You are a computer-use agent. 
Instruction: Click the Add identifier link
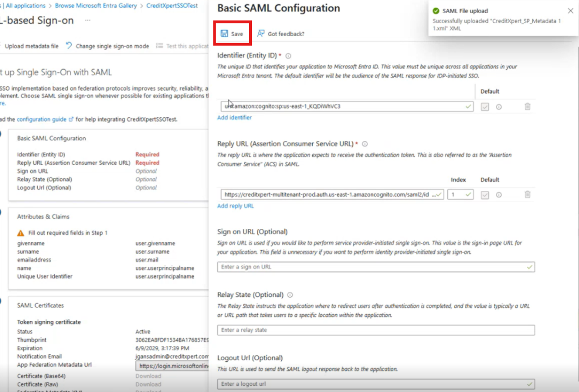click(x=234, y=117)
